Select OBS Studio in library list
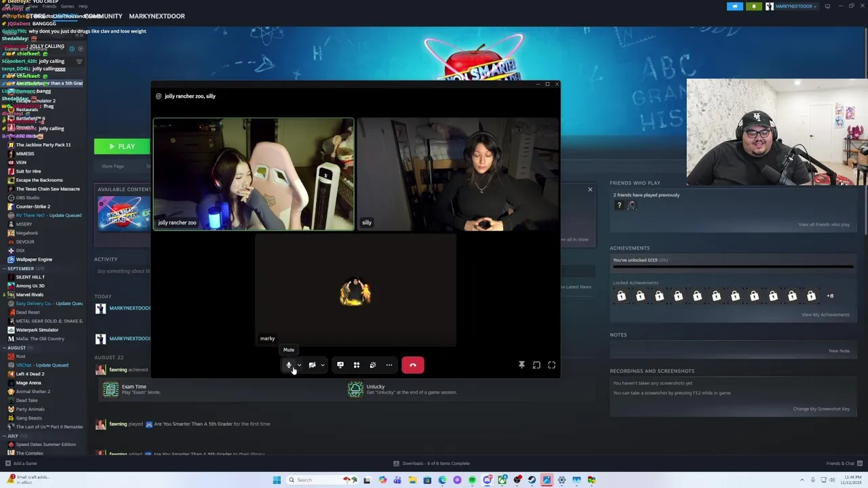This screenshot has height=488, width=868. pos(27,197)
